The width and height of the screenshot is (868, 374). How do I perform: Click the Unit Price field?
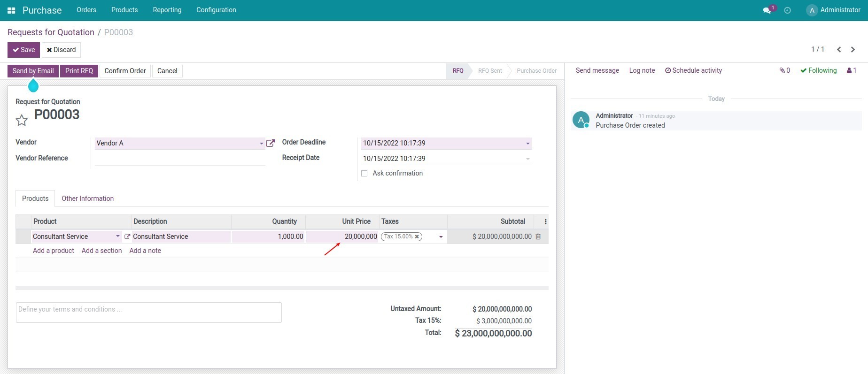[x=342, y=237]
